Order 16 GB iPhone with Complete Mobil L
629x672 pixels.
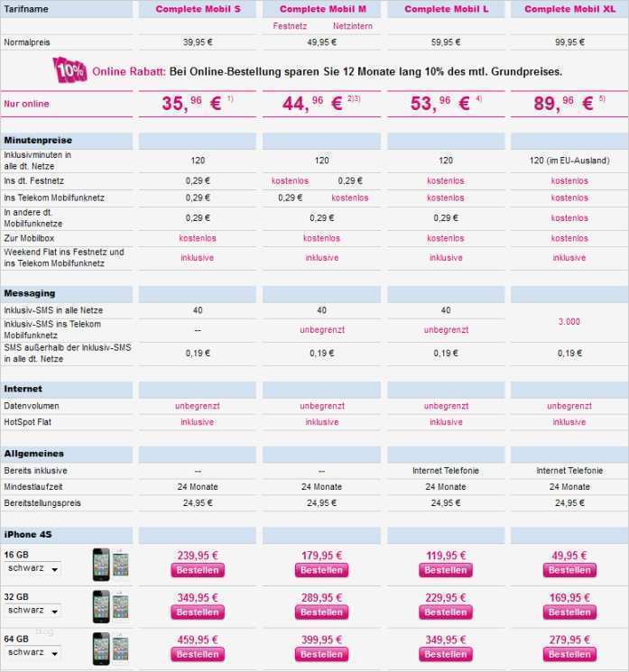[x=446, y=570]
